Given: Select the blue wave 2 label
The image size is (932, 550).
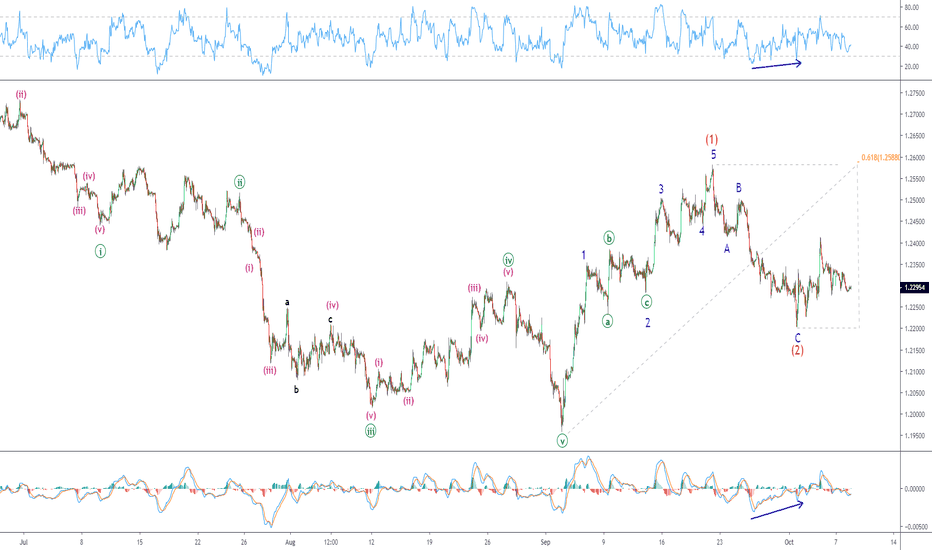Looking at the screenshot, I should [x=648, y=323].
